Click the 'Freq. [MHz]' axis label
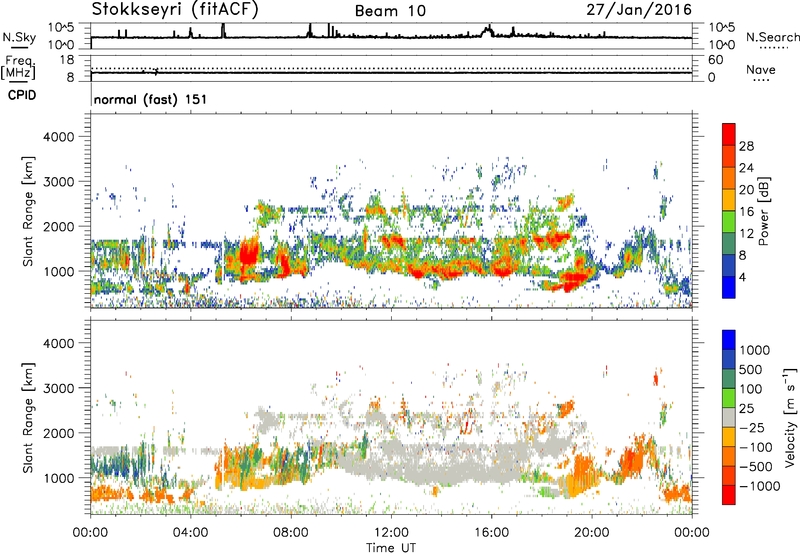 pos(18,67)
